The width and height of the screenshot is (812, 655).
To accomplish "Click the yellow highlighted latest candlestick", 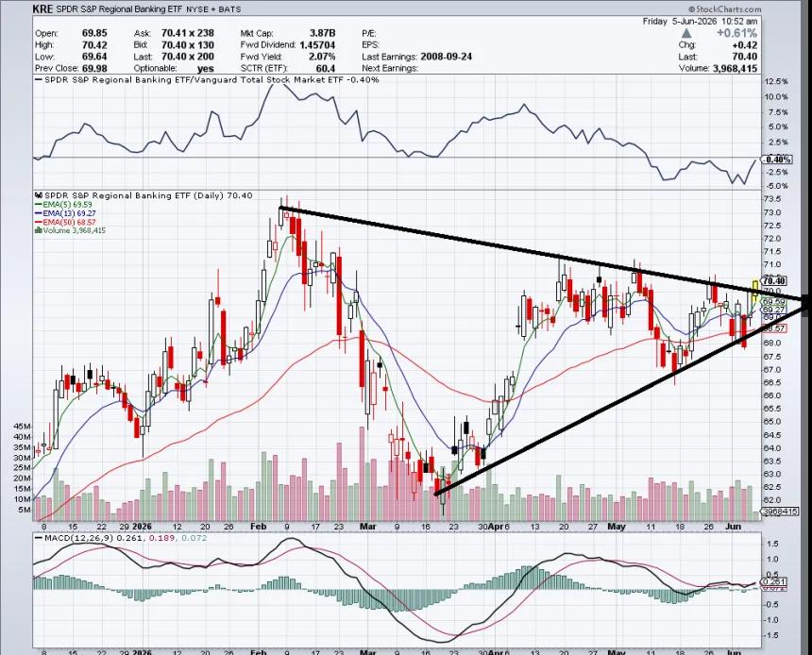I will [755, 289].
